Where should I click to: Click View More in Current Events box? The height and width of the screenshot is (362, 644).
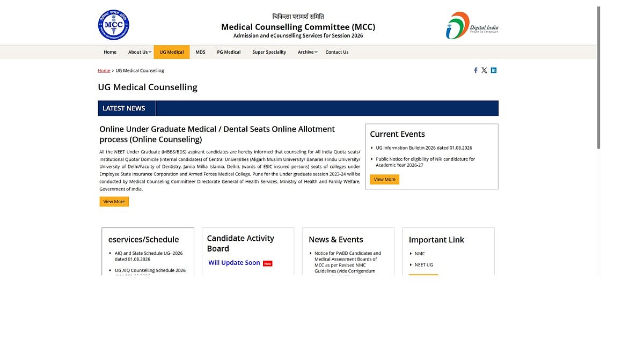click(384, 179)
